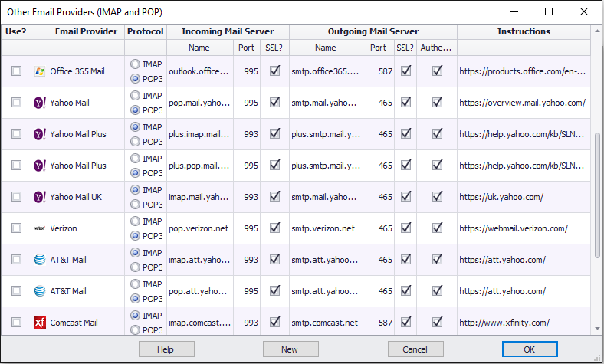Click the vertical scrollbar thumb
This screenshot has width=604, height=364.
[x=597, y=195]
